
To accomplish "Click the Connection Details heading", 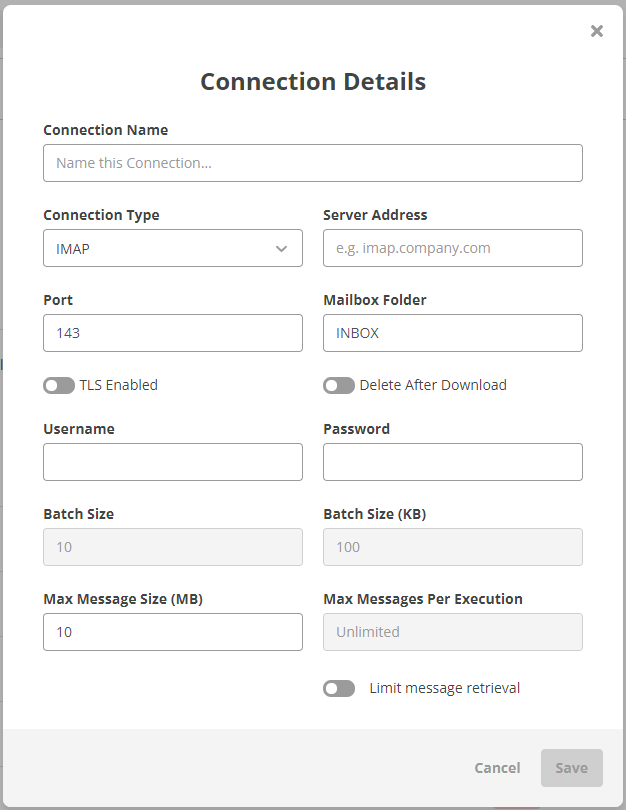I will pyautogui.click(x=313, y=82).
